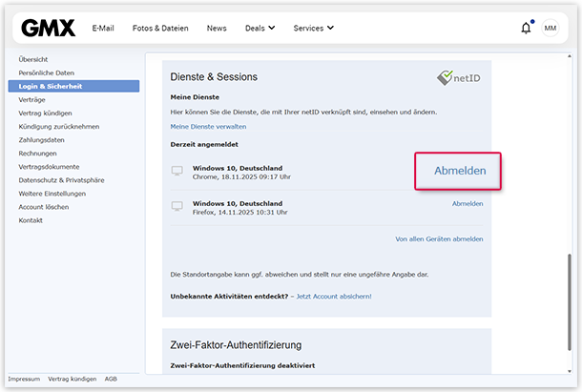Click Von allen Geräten abmelden
Image resolution: width=582 pixels, height=392 pixels.
point(439,239)
